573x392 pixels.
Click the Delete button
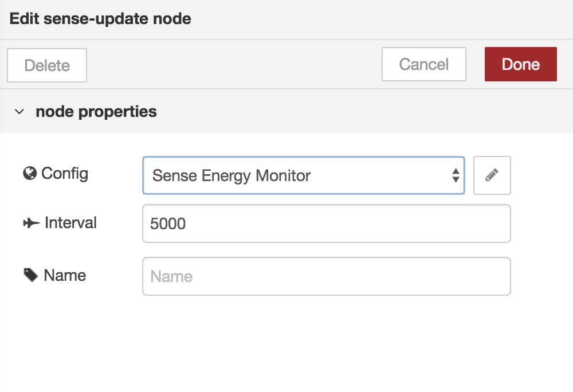click(x=46, y=65)
